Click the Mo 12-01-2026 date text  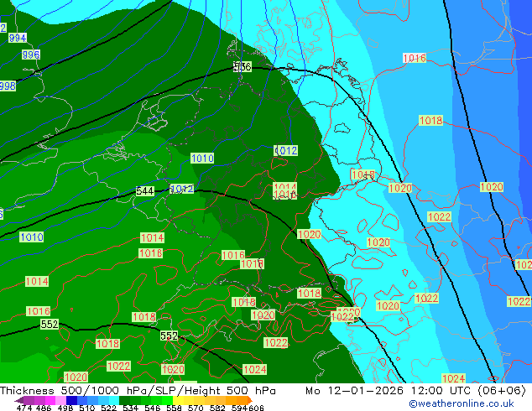point(354,390)
